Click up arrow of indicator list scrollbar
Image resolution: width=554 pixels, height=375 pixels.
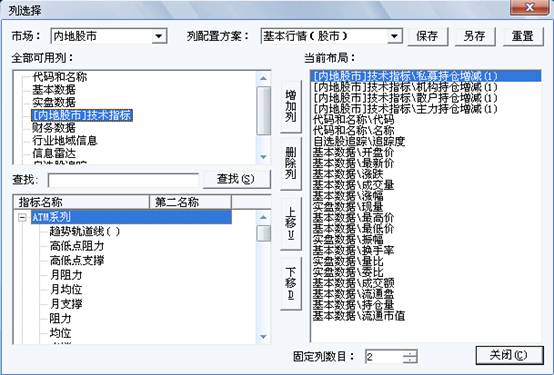pyautogui.click(x=263, y=217)
